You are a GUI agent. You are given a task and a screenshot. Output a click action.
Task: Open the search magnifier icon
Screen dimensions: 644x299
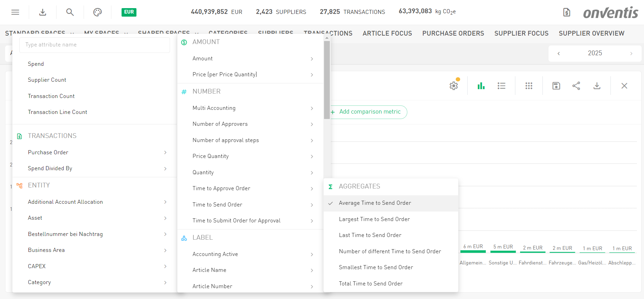point(70,12)
